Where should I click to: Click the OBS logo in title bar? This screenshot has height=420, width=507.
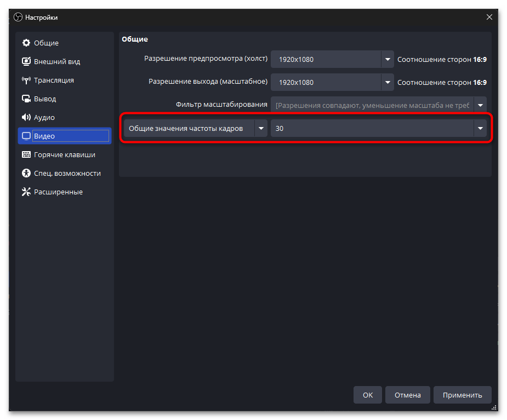click(x=18, y=18)
